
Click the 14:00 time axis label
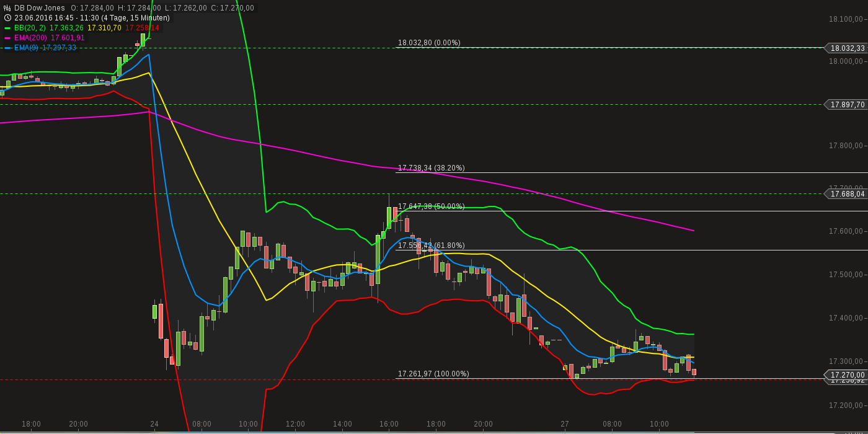click(342, 424)
